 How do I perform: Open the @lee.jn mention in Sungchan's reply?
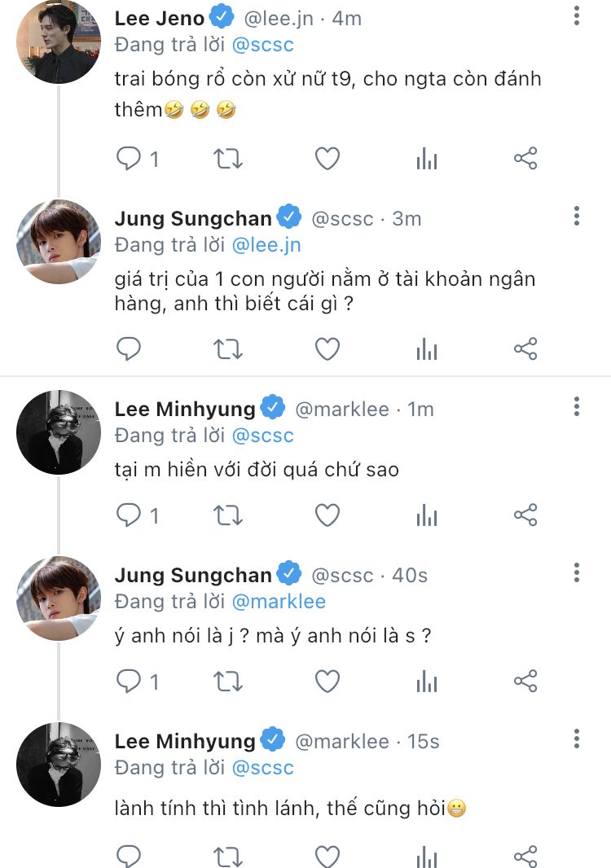coord(266,245)
